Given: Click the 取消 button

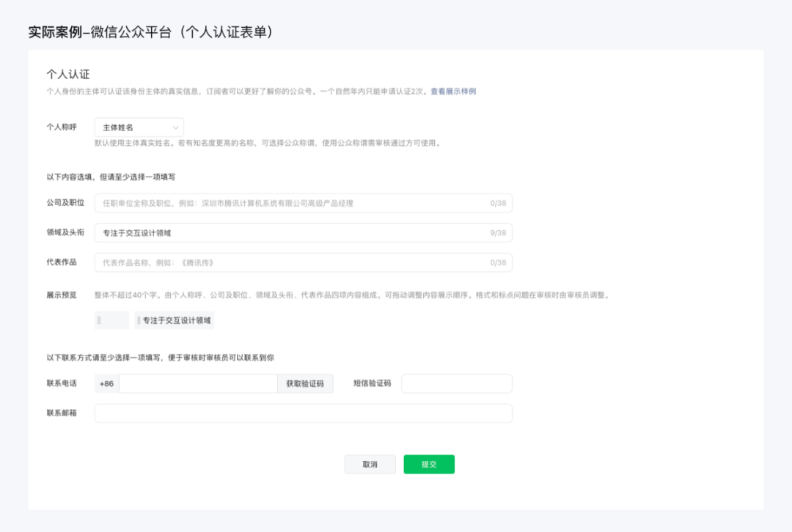Looking at the screenshot, I should [370, 465].
